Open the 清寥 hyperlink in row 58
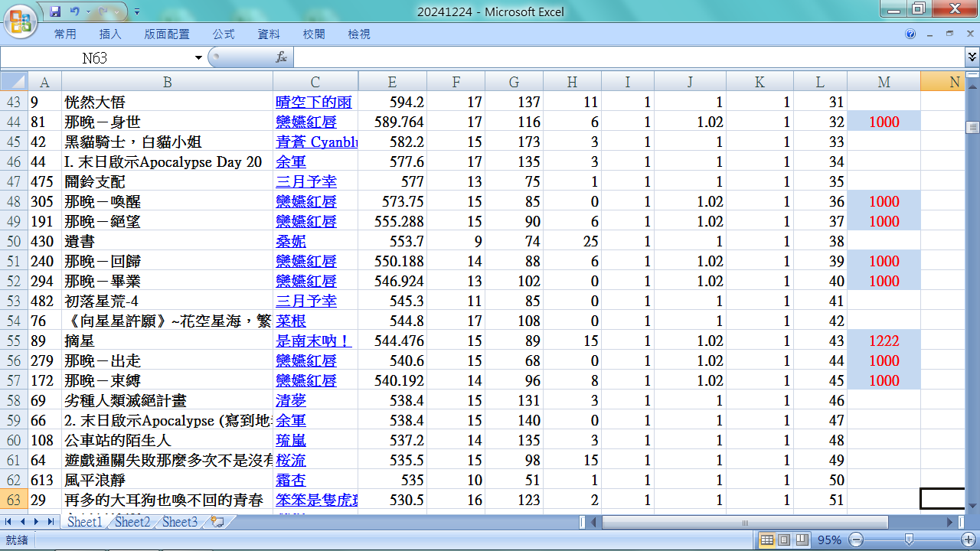Screen dimensions: 980x551 pos(291,400)
